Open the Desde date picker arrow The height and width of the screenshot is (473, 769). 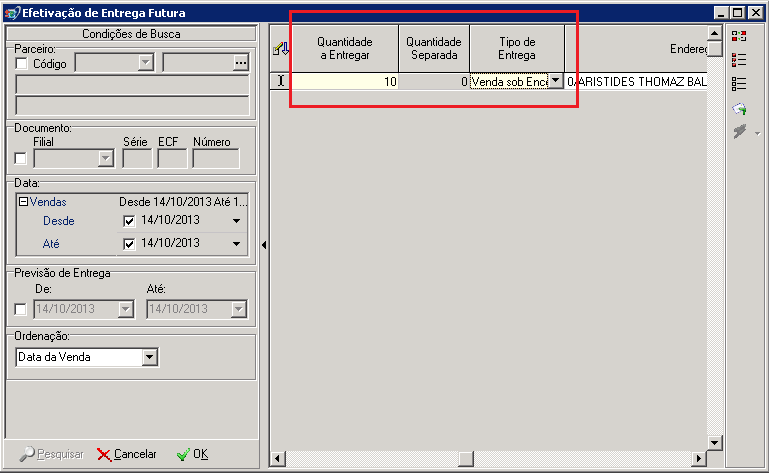(x=236, y=221)
